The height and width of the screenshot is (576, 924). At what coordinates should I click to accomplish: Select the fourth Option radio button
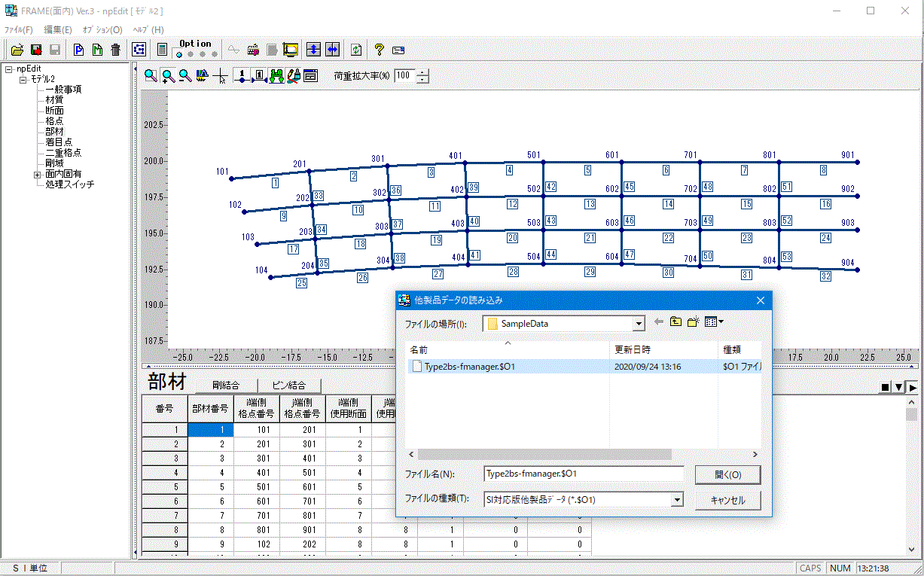pos(215,54)
